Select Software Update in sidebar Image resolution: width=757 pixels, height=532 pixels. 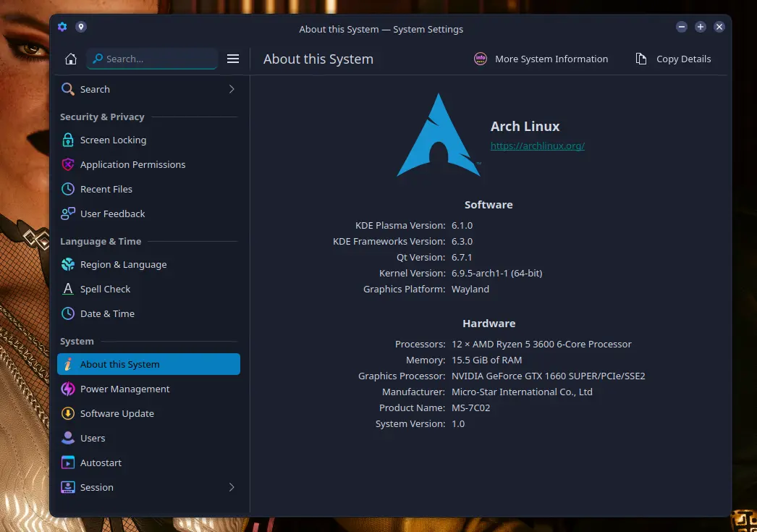[148, 414]
